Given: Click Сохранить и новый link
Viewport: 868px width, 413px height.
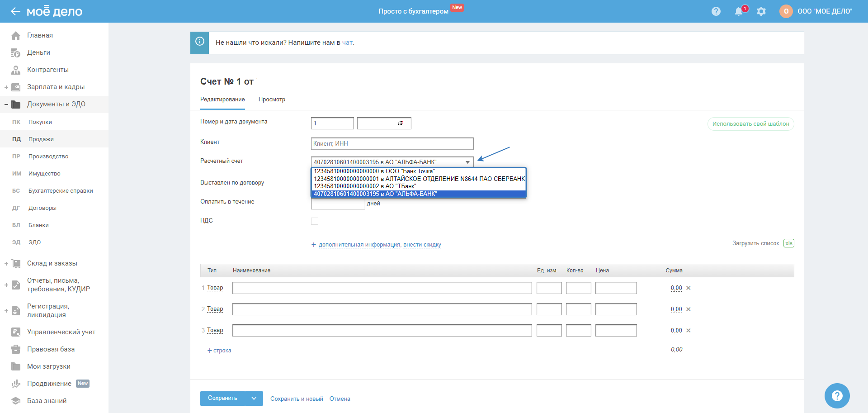Looking at the screenshot, I should 297,399.
